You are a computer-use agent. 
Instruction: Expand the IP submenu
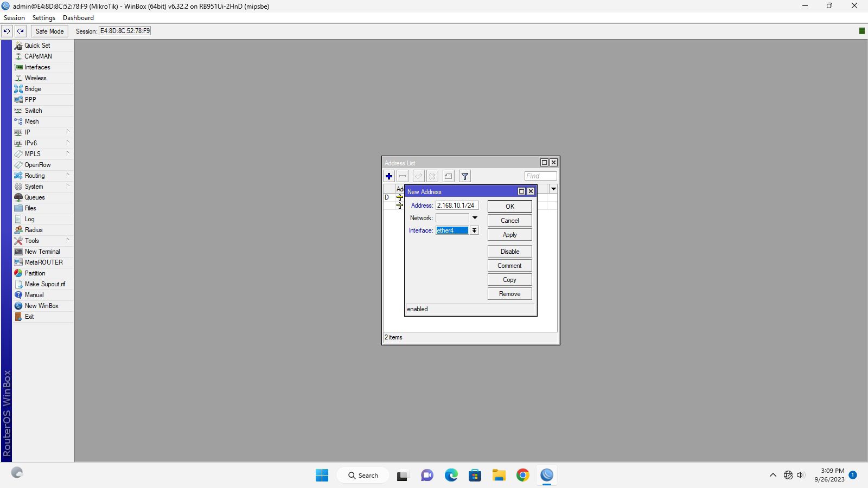point(43,132)
